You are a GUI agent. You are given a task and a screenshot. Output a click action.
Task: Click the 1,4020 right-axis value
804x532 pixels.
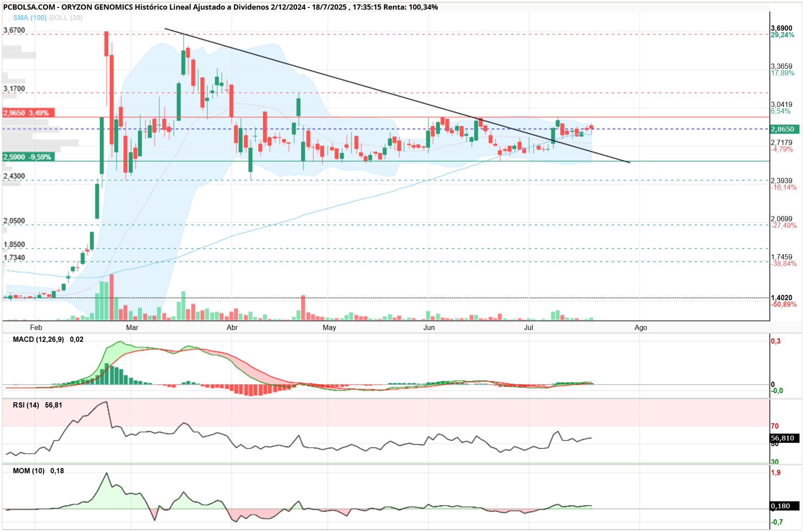click(782, 298)
